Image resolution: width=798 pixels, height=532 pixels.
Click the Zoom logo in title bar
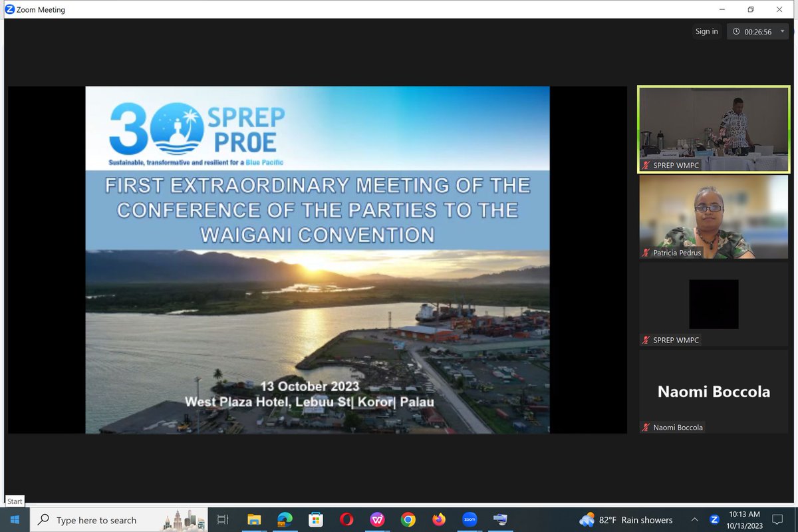[x=10, y=9]
